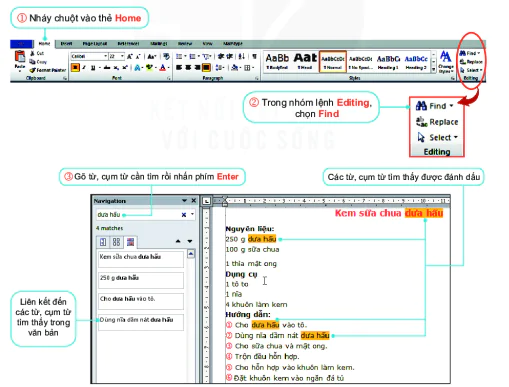
Task: Click the Shrink Font icon
Action: point(138,56)
